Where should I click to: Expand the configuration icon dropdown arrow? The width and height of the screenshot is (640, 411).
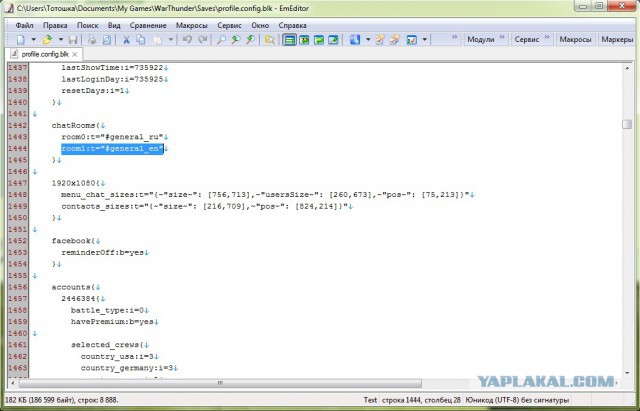point(368,40)
